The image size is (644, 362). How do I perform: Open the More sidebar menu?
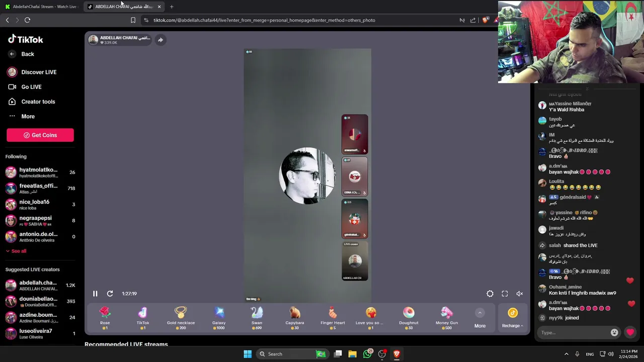[x=22, y=116]
